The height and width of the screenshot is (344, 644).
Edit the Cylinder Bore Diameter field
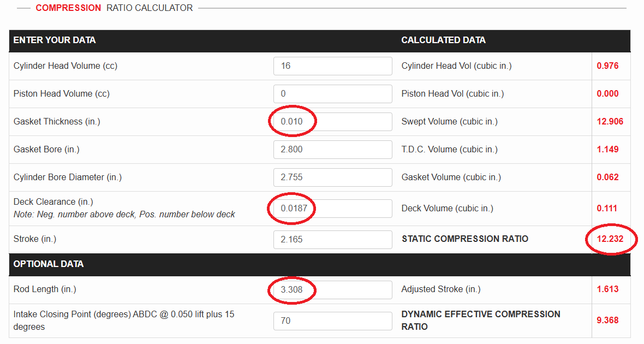pos(332,177)
